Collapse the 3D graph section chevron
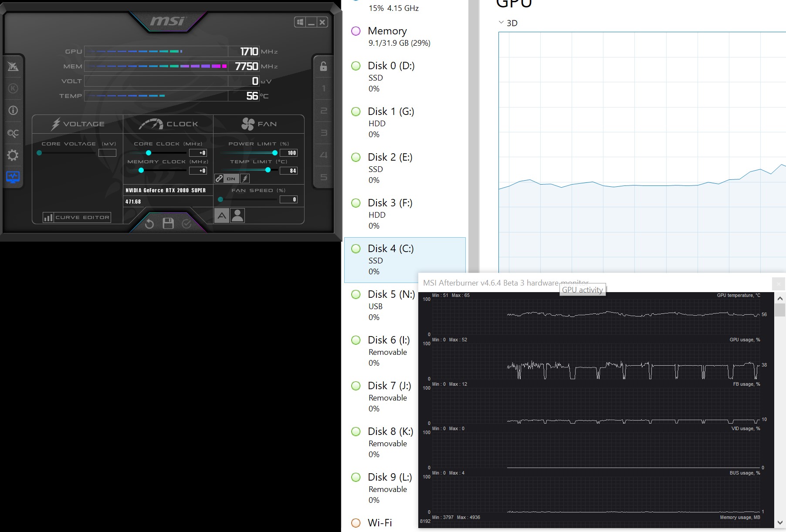Image resolution: width=786 pixels, height=532 pixels. pos(500,23)
